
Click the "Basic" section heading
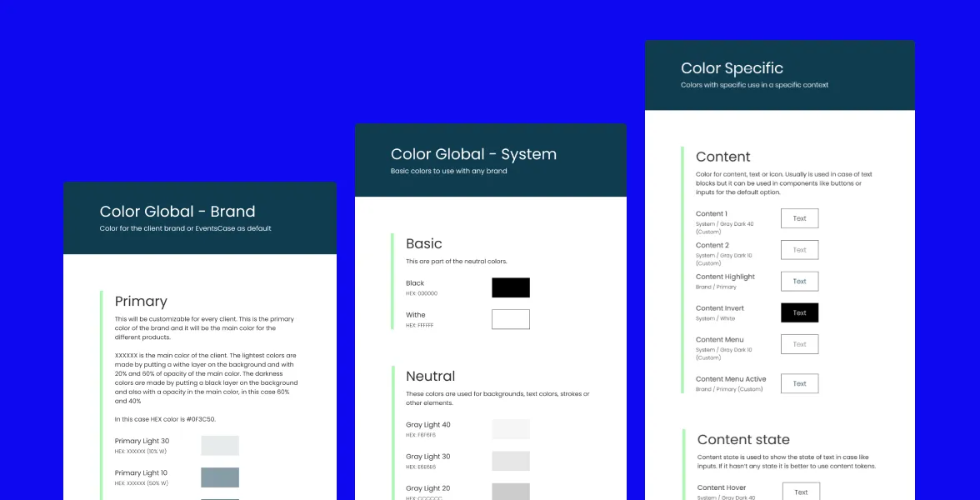coord(423,243)
